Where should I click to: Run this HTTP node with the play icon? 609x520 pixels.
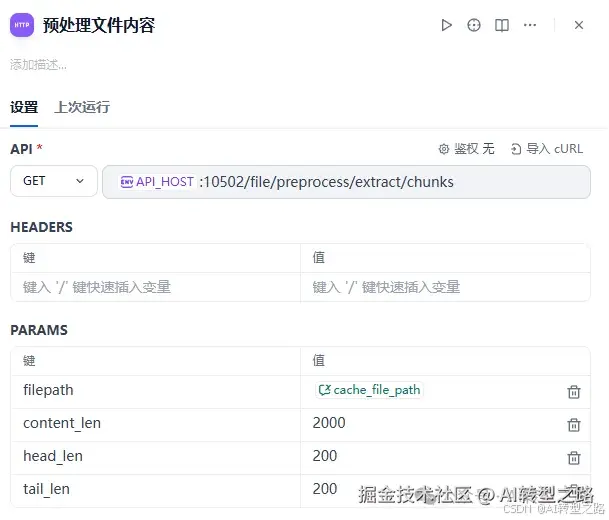coord(446,25)
